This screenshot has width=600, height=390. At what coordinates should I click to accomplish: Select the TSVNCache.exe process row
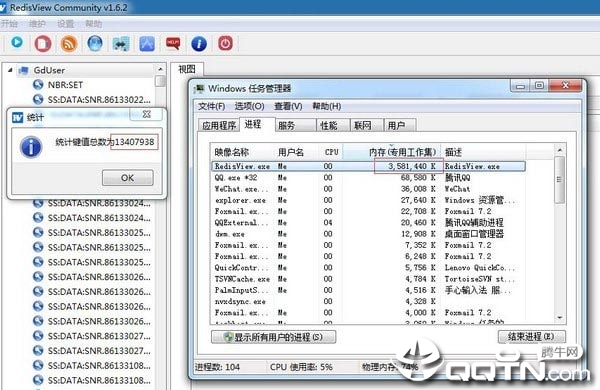coord(368,279)
